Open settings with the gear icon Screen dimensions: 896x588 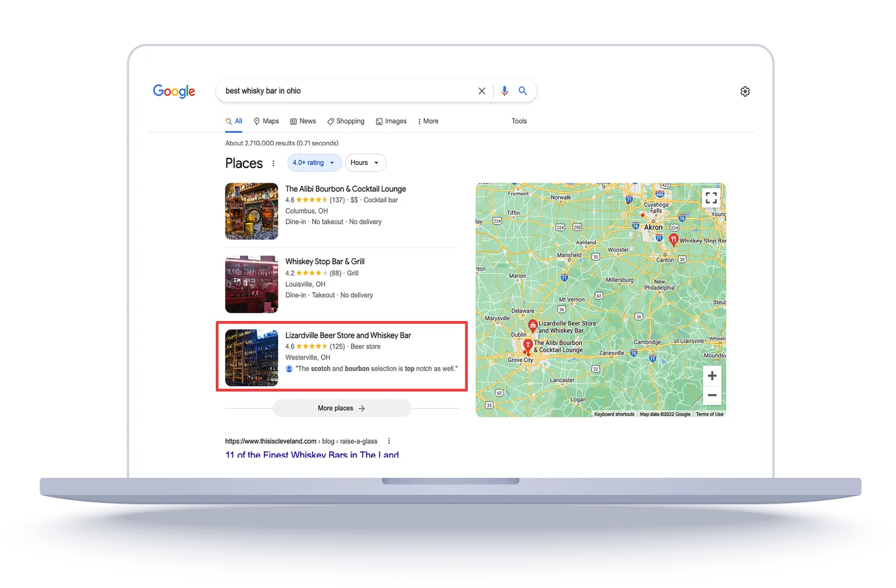click(x=745, y=91)
